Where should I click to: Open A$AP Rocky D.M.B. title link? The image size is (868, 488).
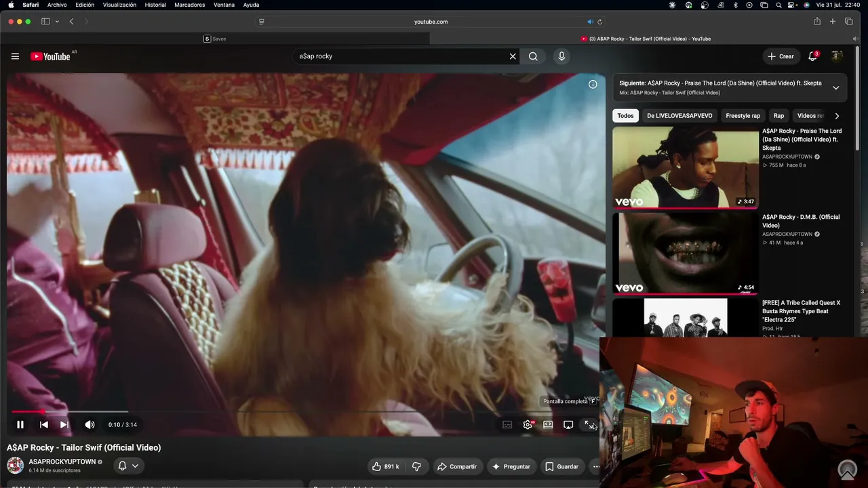[801, 221]
